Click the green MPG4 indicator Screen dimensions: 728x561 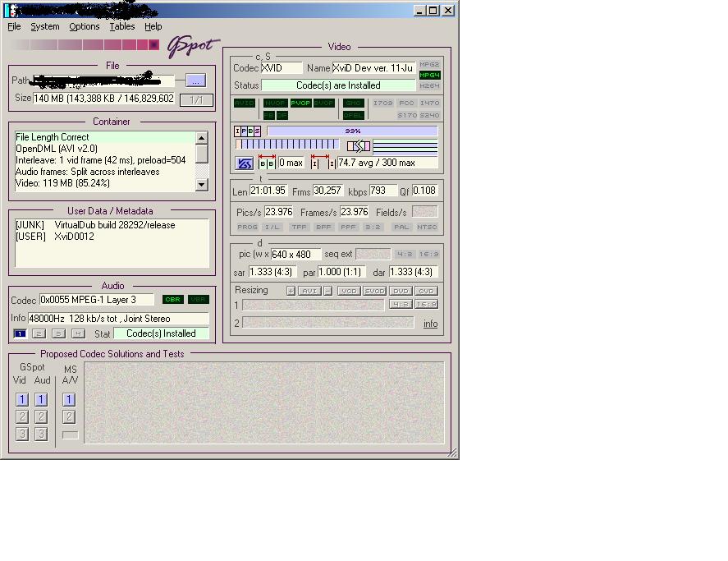[x=429, y=75]
